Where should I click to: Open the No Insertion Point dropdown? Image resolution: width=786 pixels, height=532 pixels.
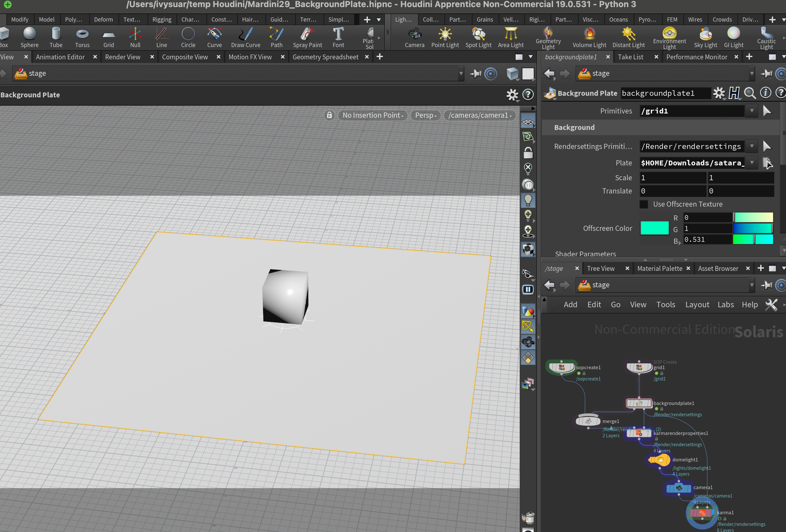[x=373, y=115]
